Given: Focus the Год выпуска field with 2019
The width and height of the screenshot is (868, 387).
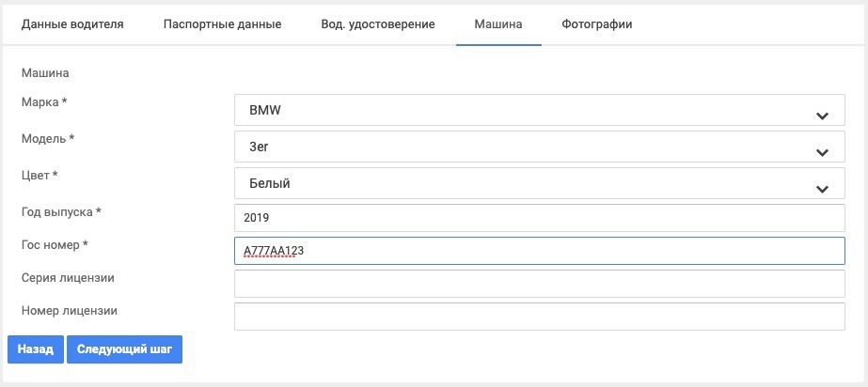Looking at the screenshot, I should (x=539, y=218).
